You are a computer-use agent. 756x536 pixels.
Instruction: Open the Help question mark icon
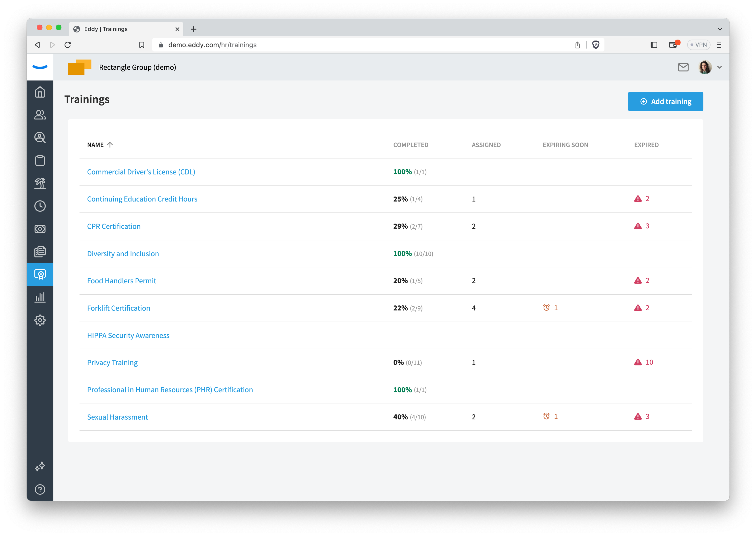point(40,489)
